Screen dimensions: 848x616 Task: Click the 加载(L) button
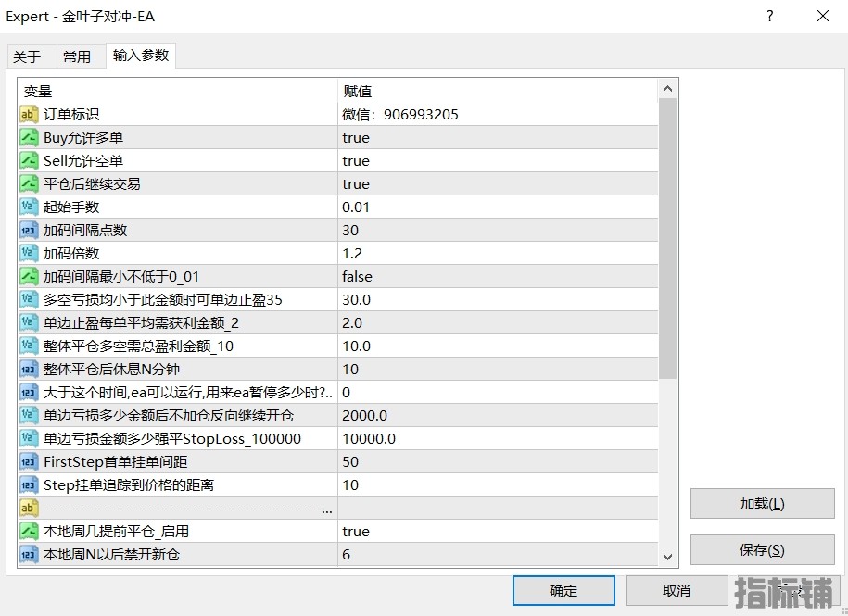pos(762,504)
